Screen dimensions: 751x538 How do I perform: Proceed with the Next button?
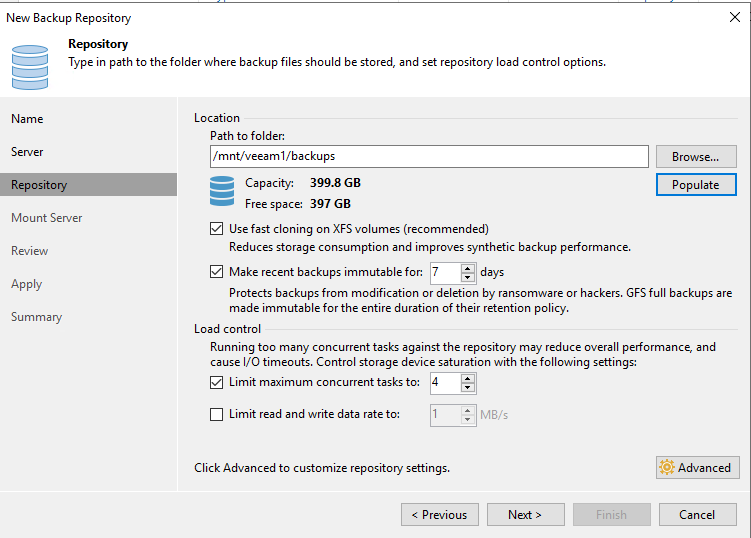[525, 515]
